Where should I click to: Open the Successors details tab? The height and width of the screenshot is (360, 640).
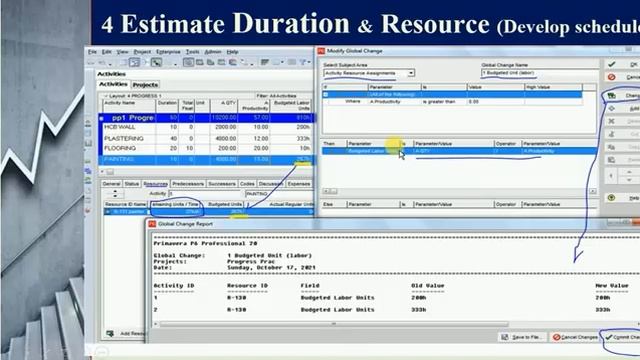coord(222,184)
